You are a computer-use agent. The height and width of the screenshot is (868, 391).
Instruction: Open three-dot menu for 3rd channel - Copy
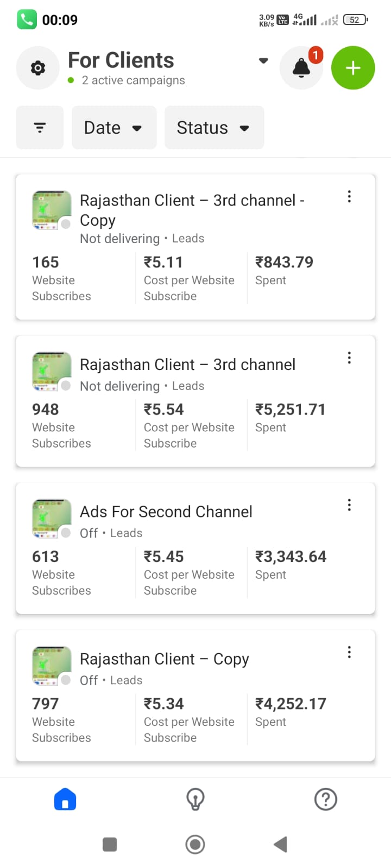(349, 196)
